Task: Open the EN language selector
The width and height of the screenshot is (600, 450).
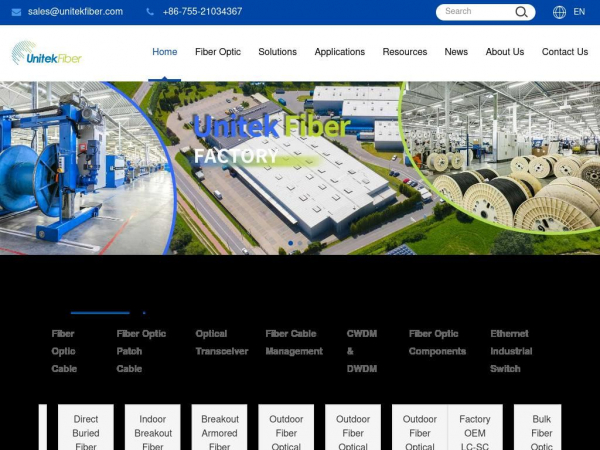Action: (x=579, y=12)
